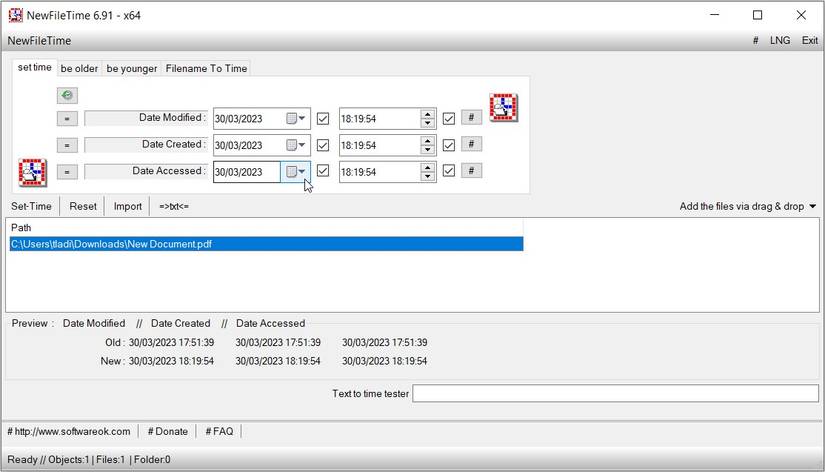Decrease Date Modified time with down arrow

pyautogui.click(x=428, y=124)
